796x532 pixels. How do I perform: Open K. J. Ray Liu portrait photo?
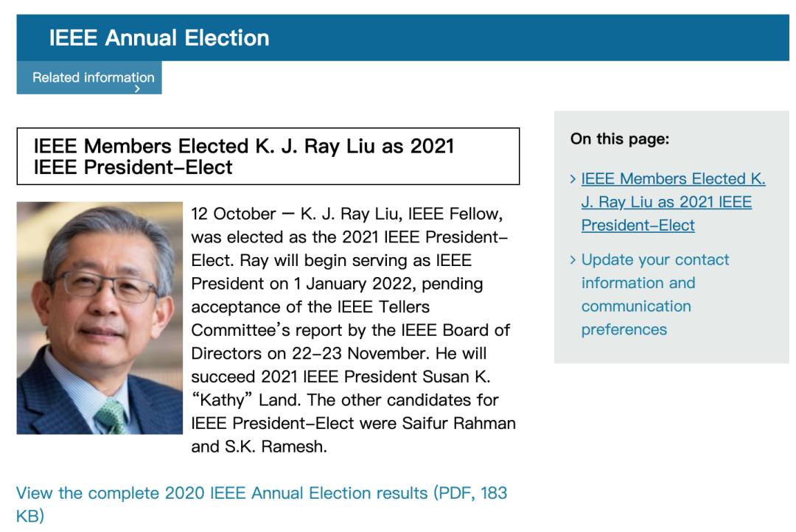tap(99, 318)
